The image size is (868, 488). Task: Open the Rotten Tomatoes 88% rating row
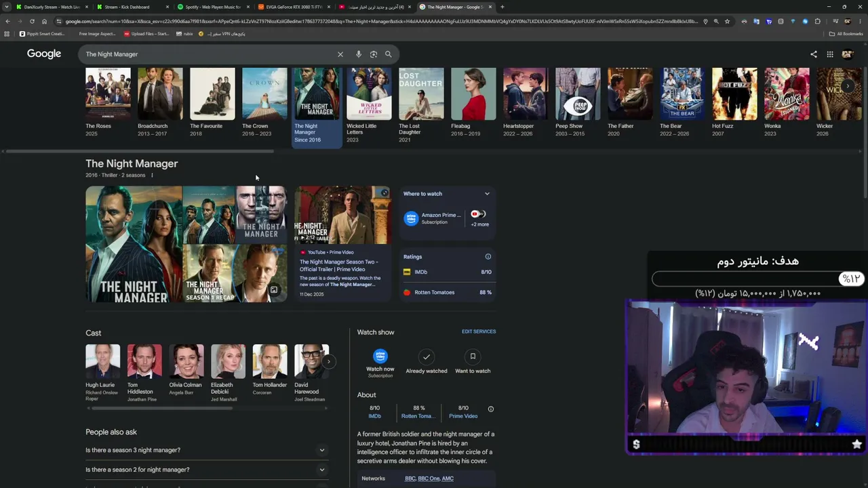(x=448, y=292)
